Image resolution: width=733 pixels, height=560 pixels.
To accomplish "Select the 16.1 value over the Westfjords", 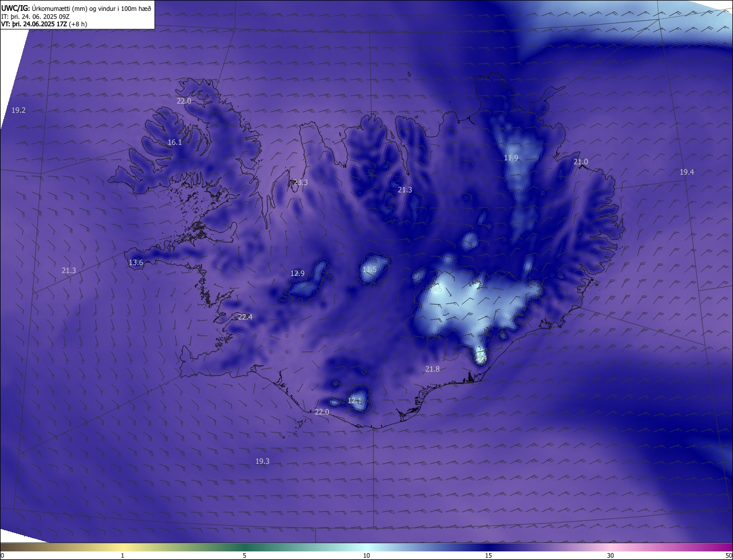I will coord(175,143).
